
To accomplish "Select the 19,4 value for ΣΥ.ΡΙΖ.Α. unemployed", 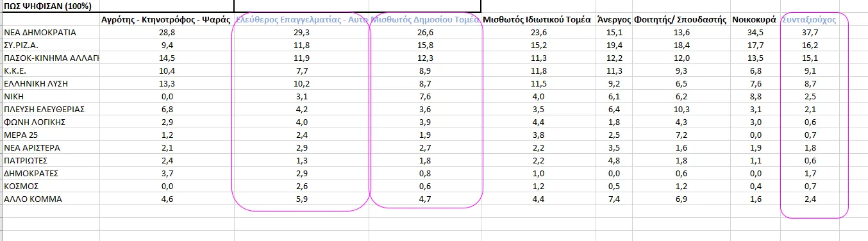I will (613, 45).
